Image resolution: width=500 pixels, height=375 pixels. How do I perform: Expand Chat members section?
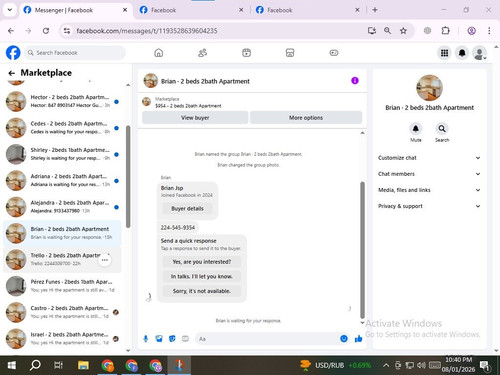429,174
